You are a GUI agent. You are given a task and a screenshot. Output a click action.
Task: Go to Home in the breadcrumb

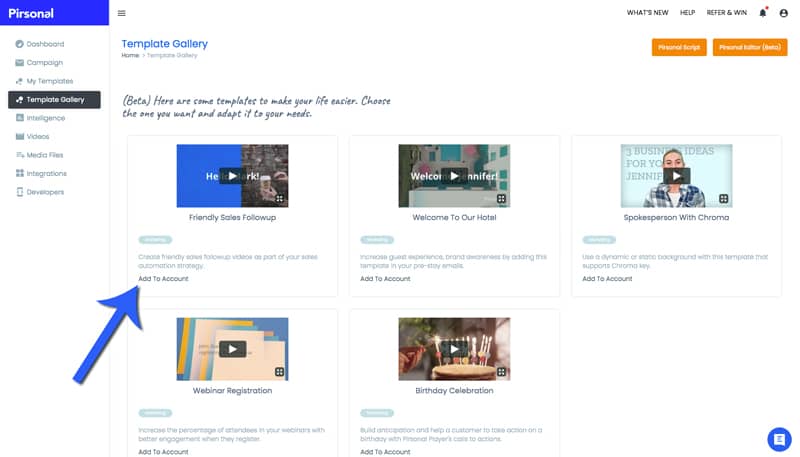[130, 55]
